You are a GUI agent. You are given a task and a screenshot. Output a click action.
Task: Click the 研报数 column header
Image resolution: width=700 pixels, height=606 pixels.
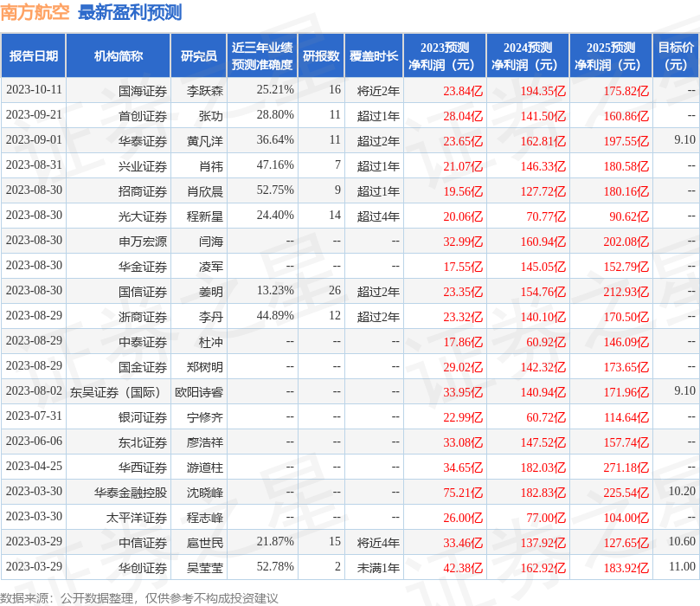click(321, 55)
